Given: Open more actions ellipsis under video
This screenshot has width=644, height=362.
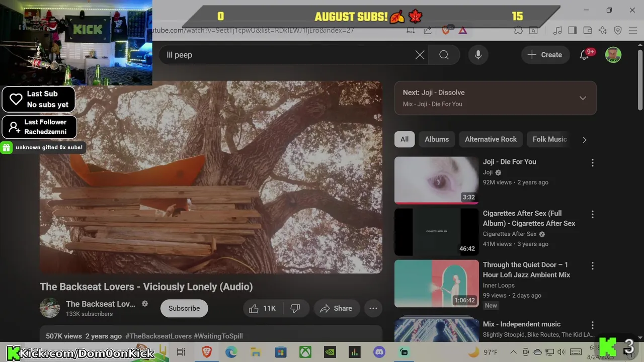Looking at the screenshot, I should tap(373, 308).
